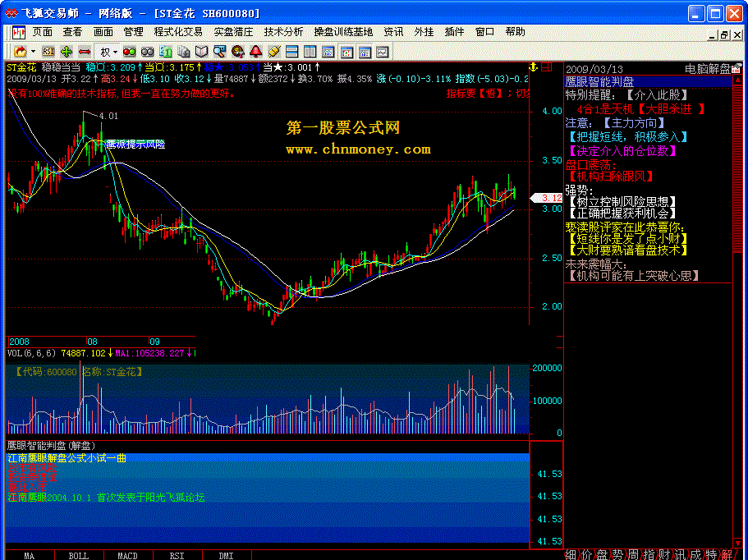Screen dimensions: 748x560
Task: Open dropdown arrow beside the folder icon
Action: tap(33, 52)
